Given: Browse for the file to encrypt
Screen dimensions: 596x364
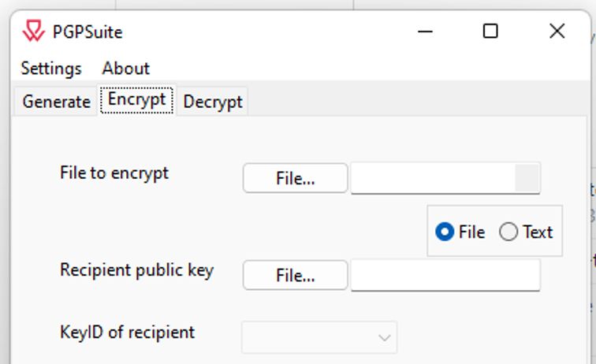Looking at the screenshot, I should (295, 179).
